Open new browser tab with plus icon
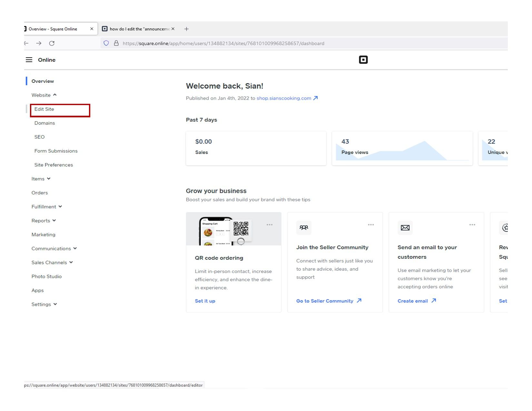Image resolution: width=532 pixels, height=411 pixels. click(186, 29)
